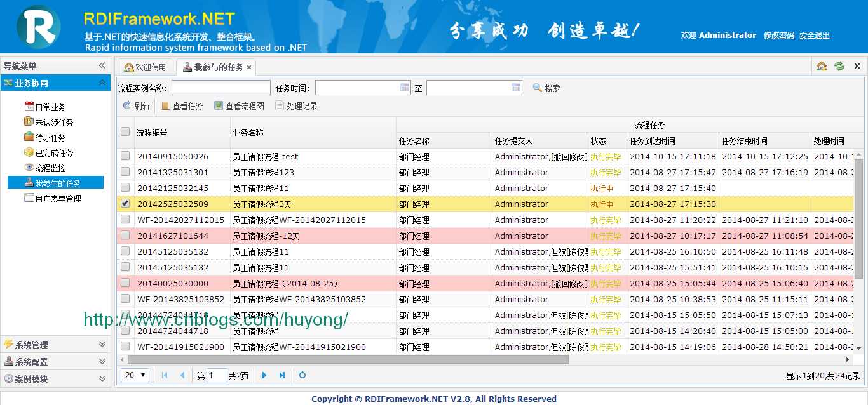
Task: Check row 20141325031301
Action: [125, 171]
